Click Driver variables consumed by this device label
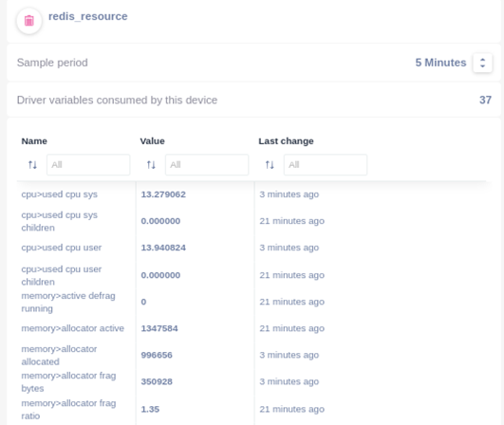 [x=117, y=101]
